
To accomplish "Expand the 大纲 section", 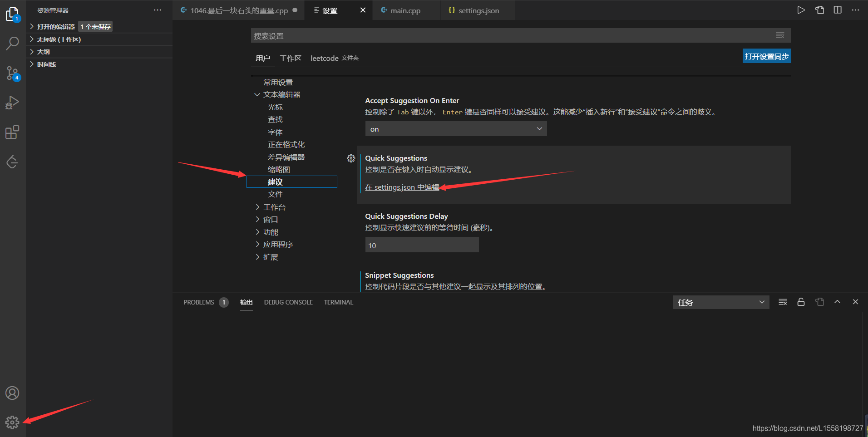I will tap(99, 52).
